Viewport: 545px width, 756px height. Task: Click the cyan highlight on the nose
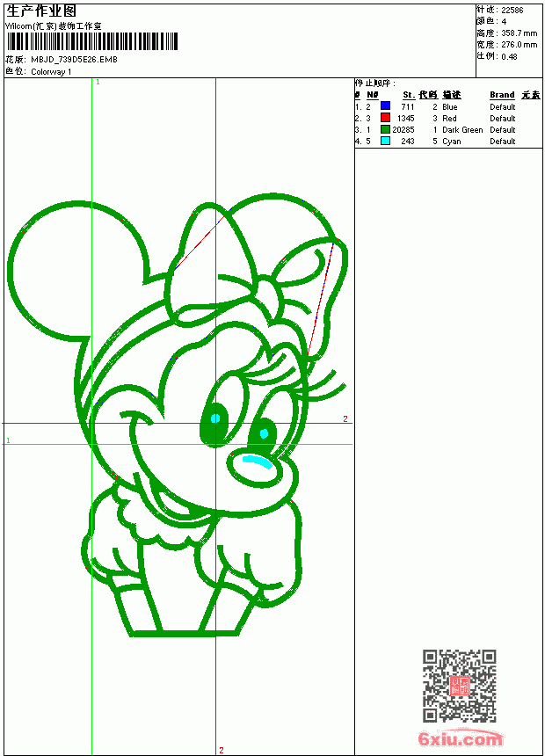(257, 461)
